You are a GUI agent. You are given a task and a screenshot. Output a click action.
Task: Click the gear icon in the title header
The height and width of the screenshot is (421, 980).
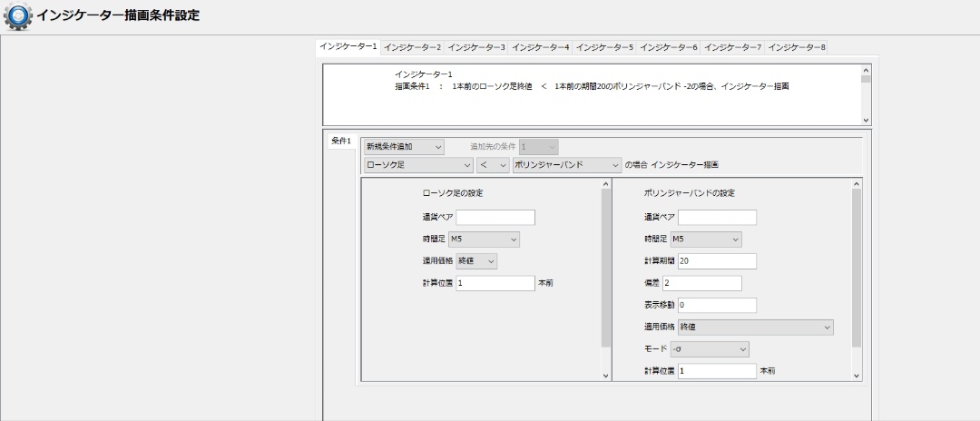click(17, 16)
